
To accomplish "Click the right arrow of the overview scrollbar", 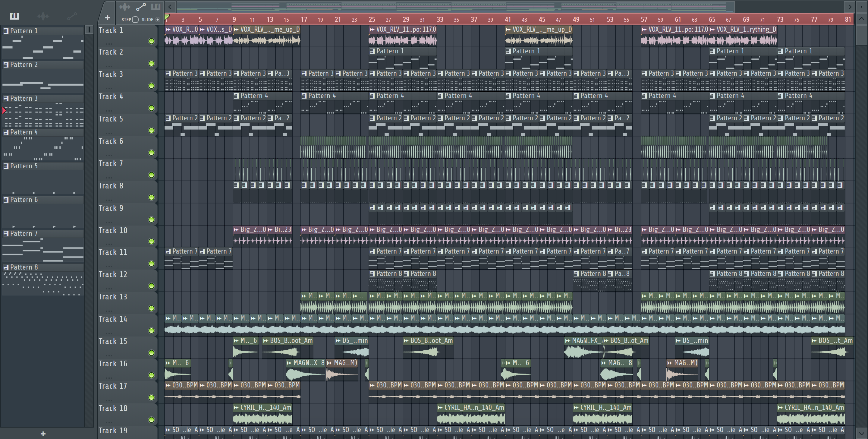I will click(850, 7).
